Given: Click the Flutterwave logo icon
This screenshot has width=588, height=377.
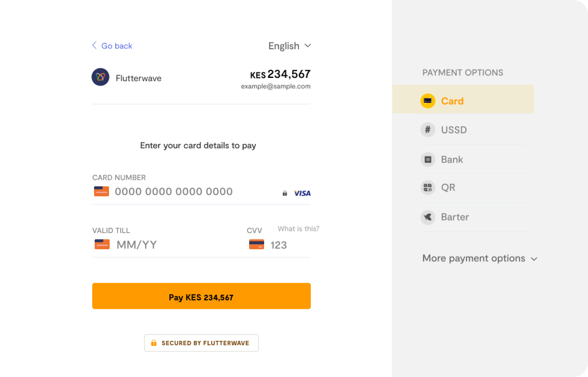Looking at the screenshot, I should point(100,77).
